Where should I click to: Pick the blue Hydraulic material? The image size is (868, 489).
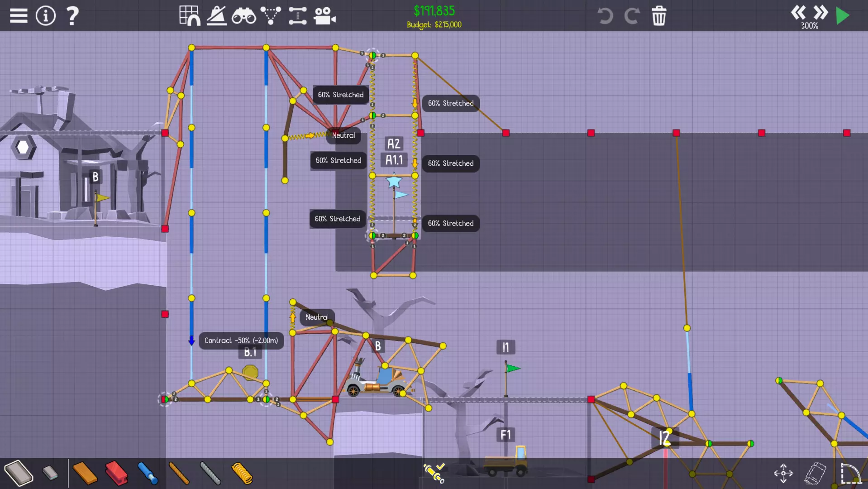pyautogui.click(x=148, y=473)
